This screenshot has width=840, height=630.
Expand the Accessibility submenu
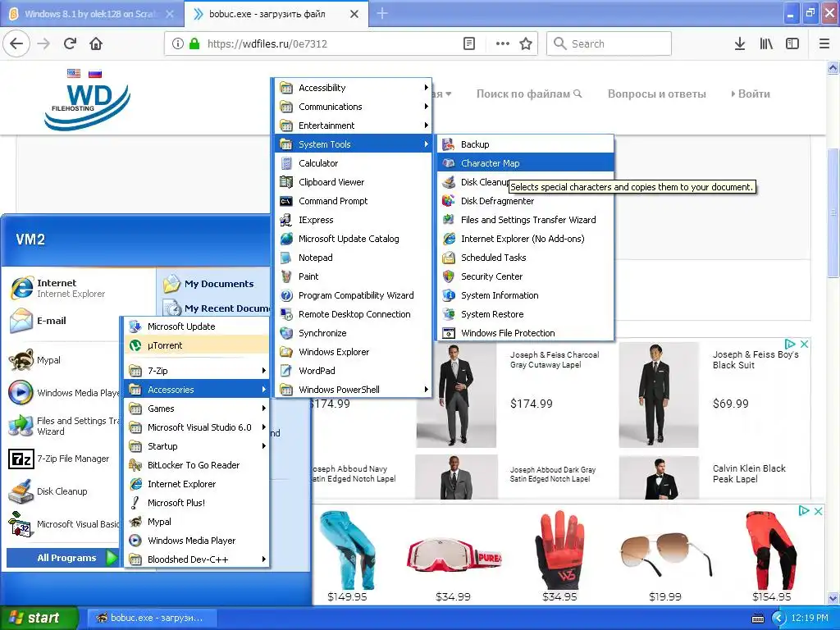point(354,87)
